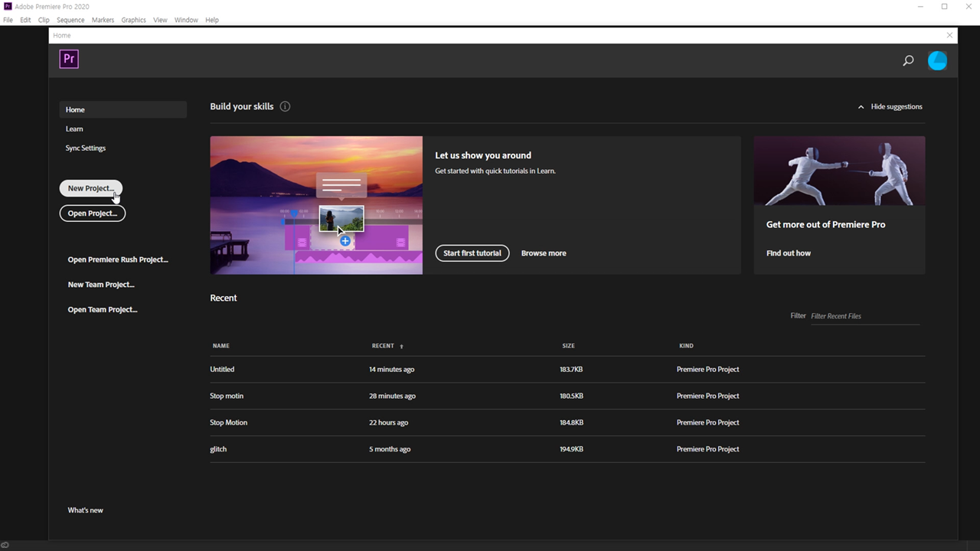Open the Sequence menu
The image size is (980, 551).
70,20
